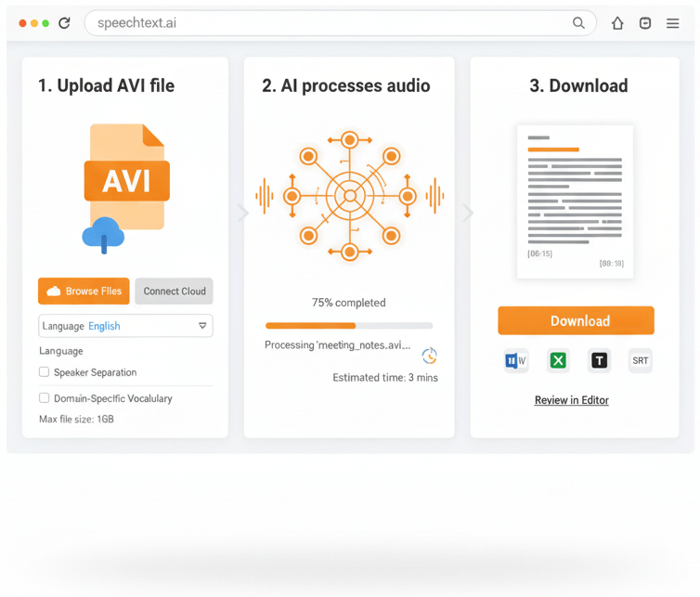700x597 pixels.
Task: Choose Excel spreadsheet export icon
Action: tap(558, 360)
